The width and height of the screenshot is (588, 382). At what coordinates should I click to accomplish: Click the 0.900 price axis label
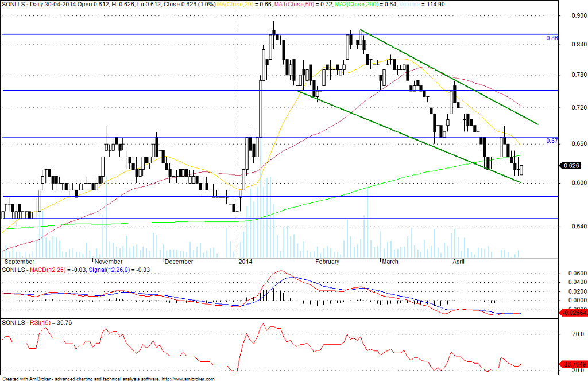click(579, 15)
